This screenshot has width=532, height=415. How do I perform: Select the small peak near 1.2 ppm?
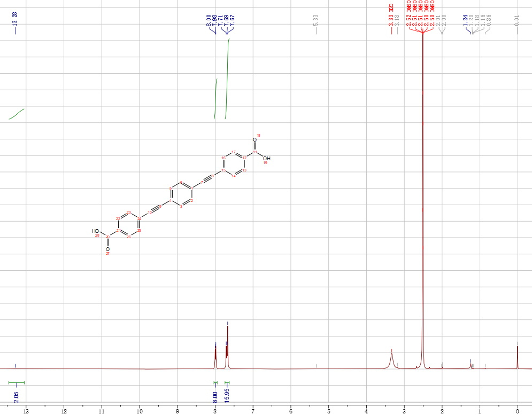(x=471, y=365)
